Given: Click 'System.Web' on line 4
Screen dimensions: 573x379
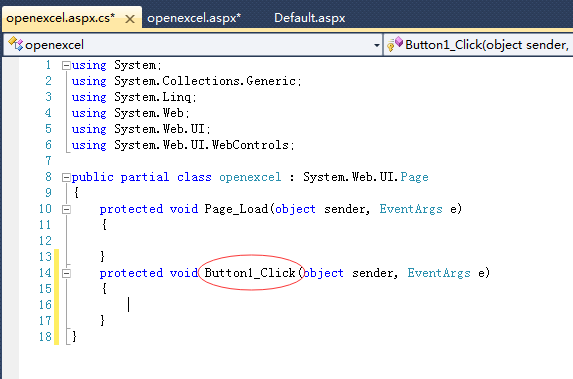Looking at the screenshot, I should click(149, 113).
